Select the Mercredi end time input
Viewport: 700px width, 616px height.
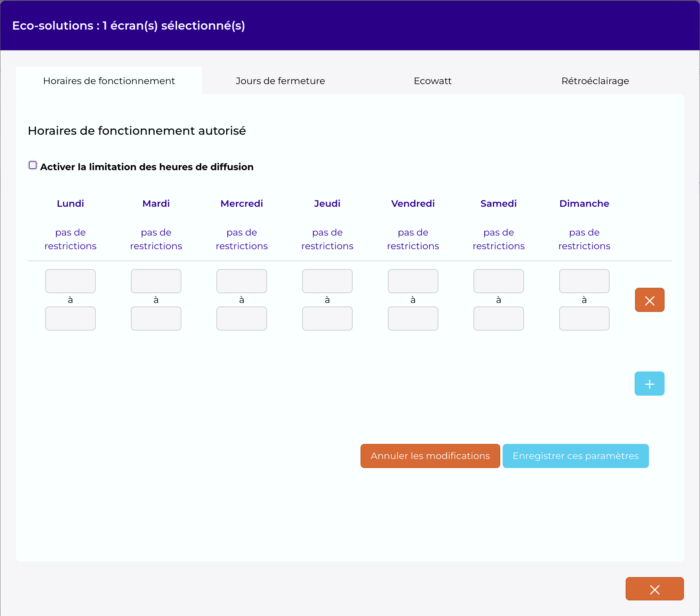point(242,319)
